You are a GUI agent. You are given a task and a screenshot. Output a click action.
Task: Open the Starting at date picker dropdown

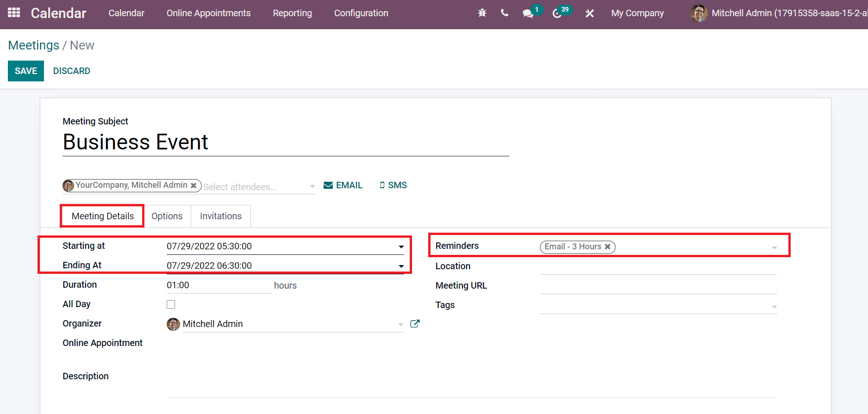pyautogui.click(x=401, y=247)
